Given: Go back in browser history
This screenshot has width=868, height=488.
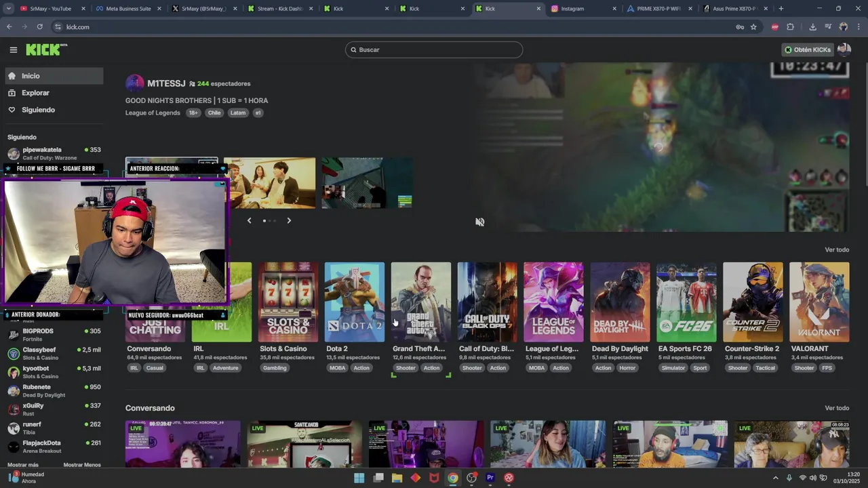Looking at the screenshot, I should pos(9,27).
